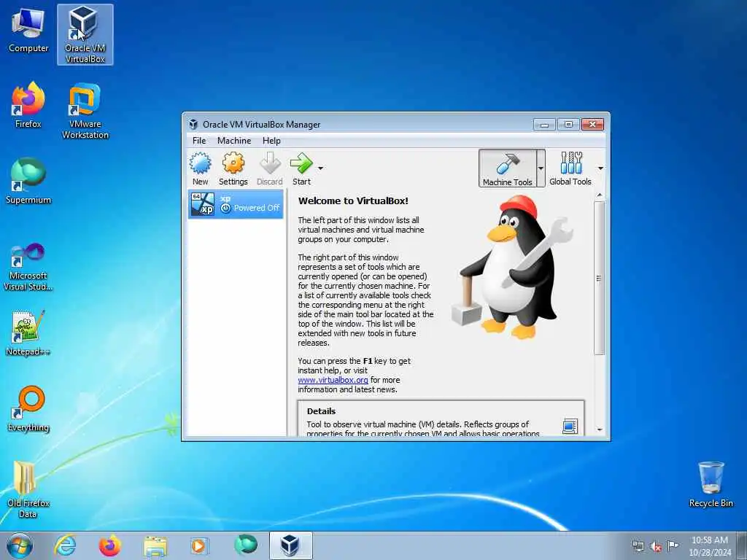Close the VirtualBox Manager window
The width and height of the screenshot is (747, 560).
point(592,124)
